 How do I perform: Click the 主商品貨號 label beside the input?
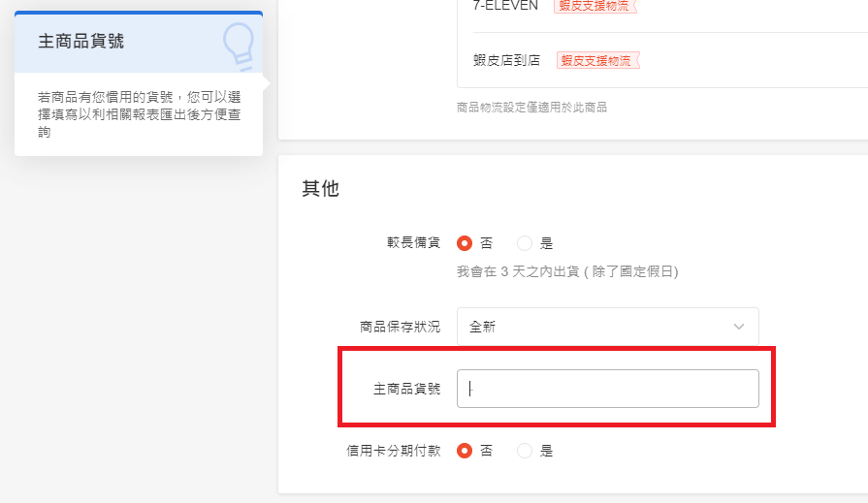(406, 389)
